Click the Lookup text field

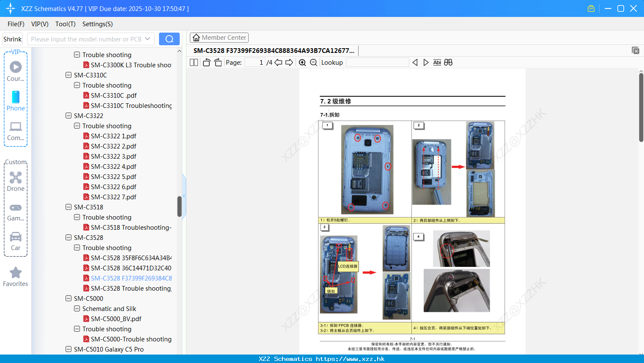tap(377, 62)
